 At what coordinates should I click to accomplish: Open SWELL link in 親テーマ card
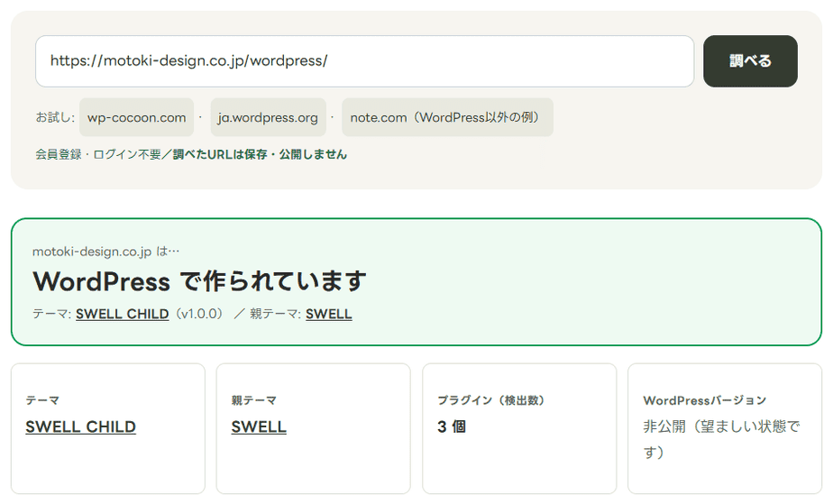[x=259, y=426]
